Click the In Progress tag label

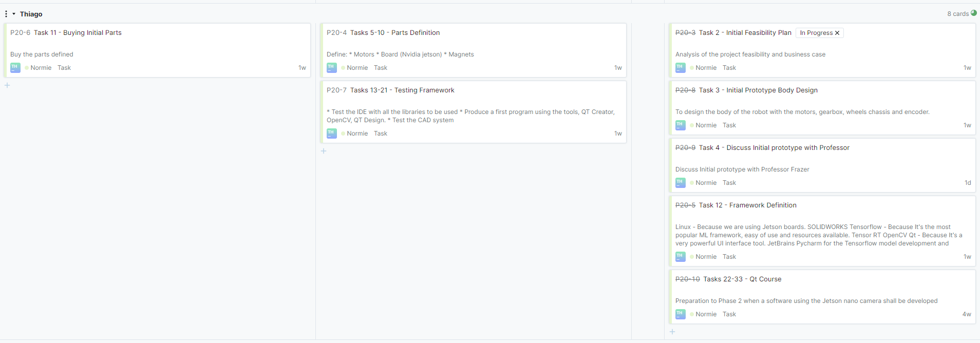tap(816, 33)
